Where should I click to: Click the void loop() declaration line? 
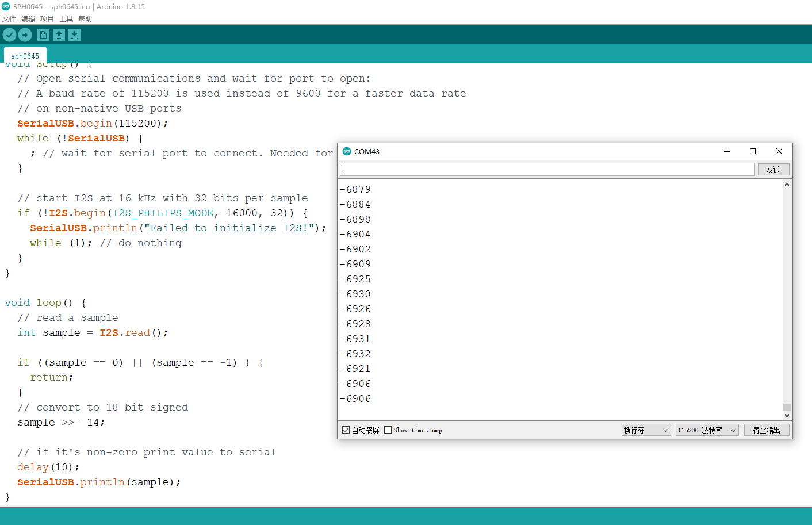(45, 302)
